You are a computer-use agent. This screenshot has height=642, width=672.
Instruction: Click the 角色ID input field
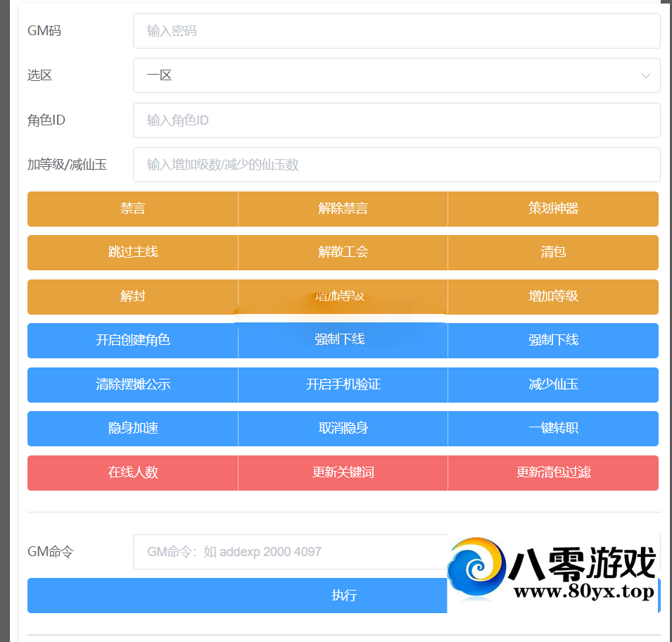click(396, 120)
